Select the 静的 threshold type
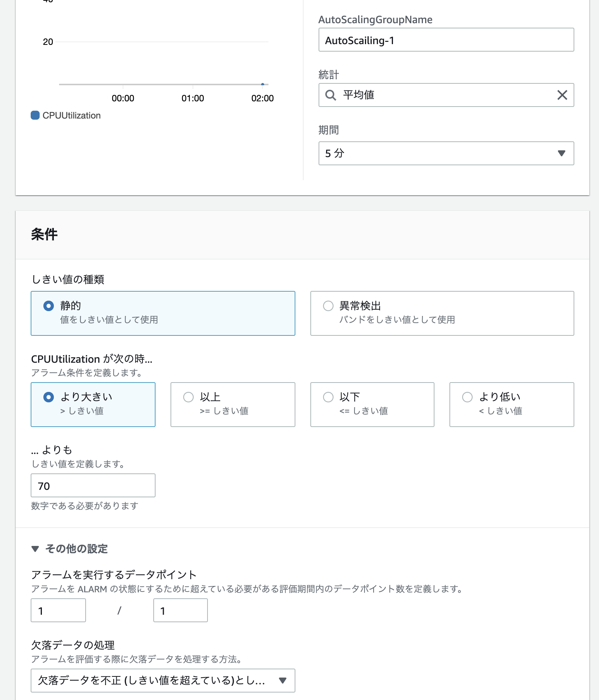 coord(49,306)
